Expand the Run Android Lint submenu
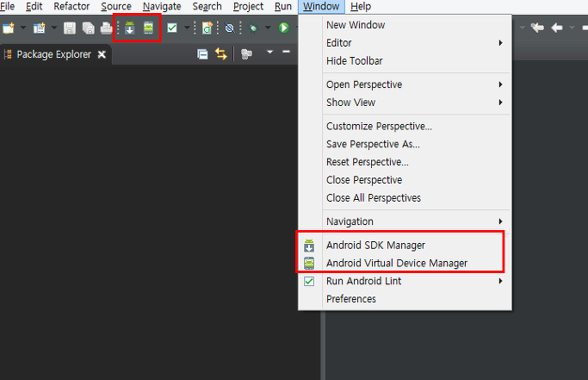 405,281
